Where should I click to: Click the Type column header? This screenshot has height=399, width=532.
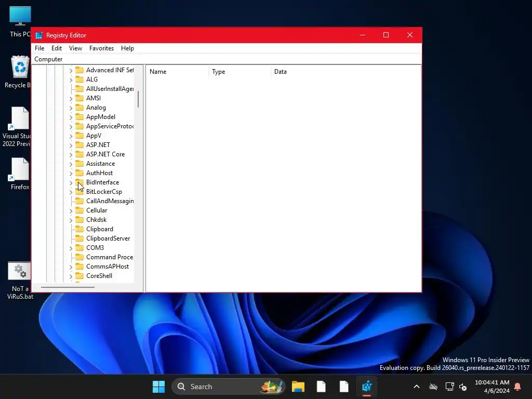[240, 72]
